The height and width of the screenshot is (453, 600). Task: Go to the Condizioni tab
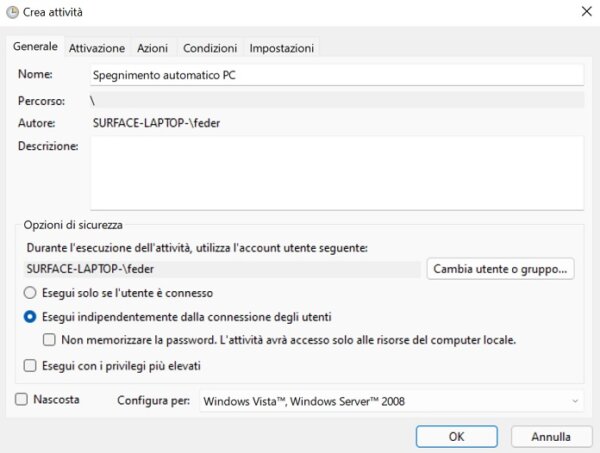coord(210,48)
